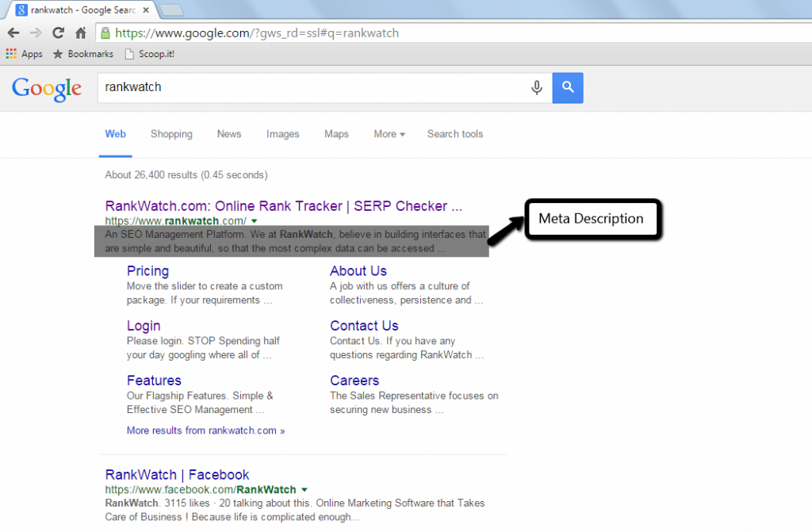812x532 pixels.
Task: Switch to News results
Action: point(229,134)
